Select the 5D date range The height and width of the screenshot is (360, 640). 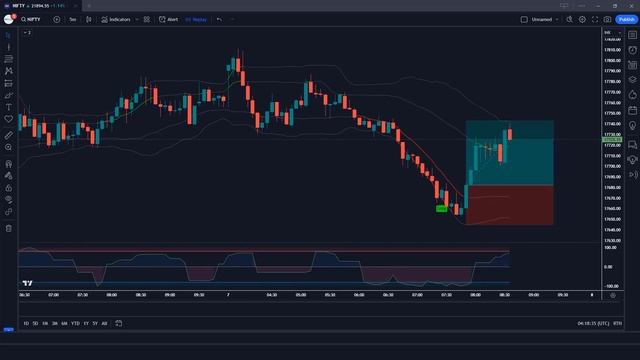pos(35,323)
